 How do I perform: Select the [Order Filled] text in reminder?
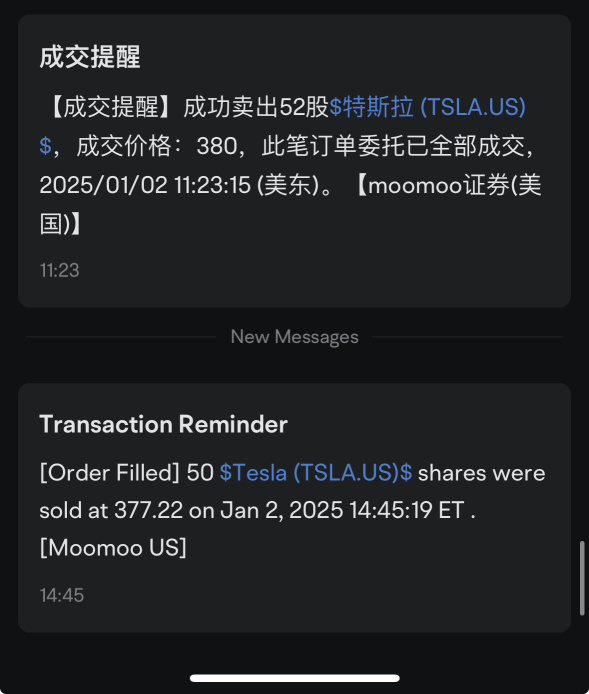109,473
